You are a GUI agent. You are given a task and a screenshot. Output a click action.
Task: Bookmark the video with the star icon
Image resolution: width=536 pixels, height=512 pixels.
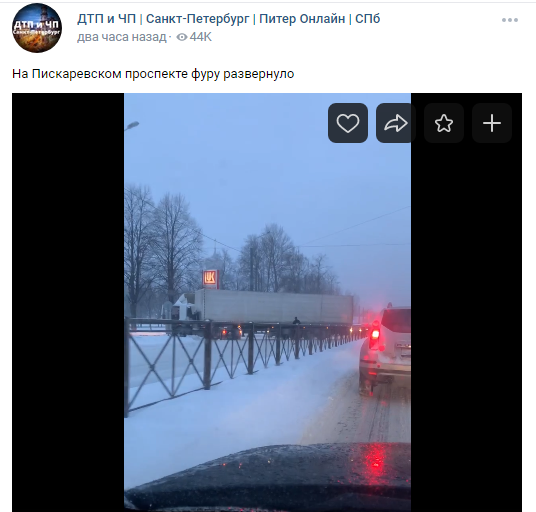(x=444, y=123)
